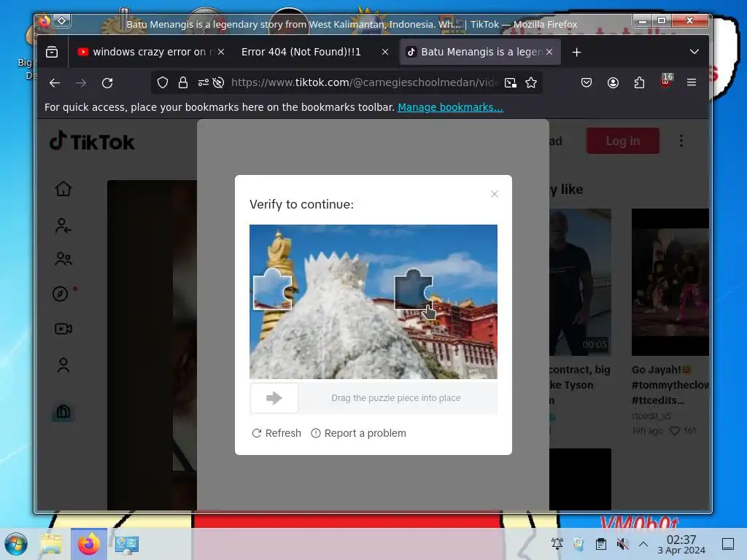Click the TikTok Log in button
The height and width of the screenshot is (560, 747).
623,141
